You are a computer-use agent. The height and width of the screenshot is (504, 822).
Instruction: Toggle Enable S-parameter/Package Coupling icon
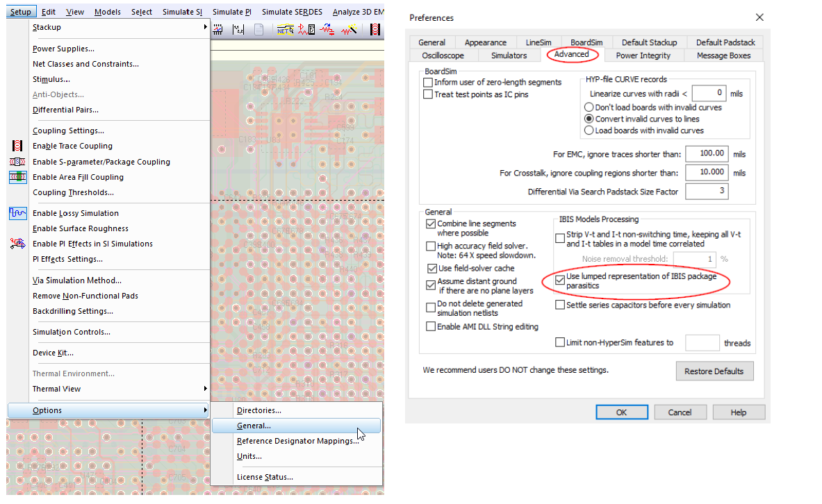click(x=17, y=162)
